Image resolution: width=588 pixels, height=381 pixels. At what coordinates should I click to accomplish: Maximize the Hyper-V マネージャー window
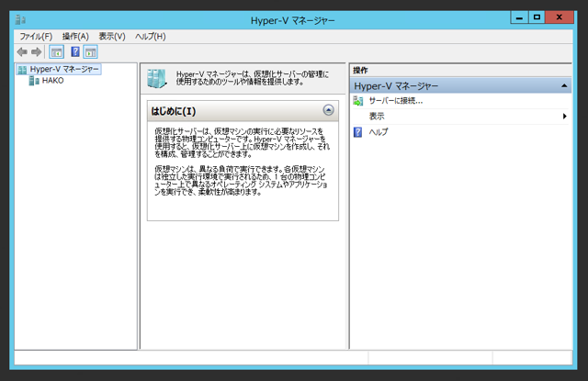coord(537,17)
